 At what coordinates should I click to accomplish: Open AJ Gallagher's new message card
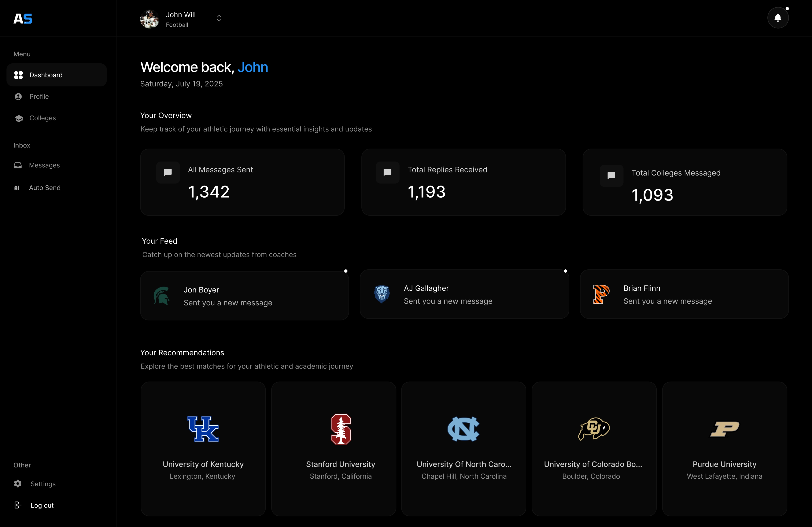(464, 294)
